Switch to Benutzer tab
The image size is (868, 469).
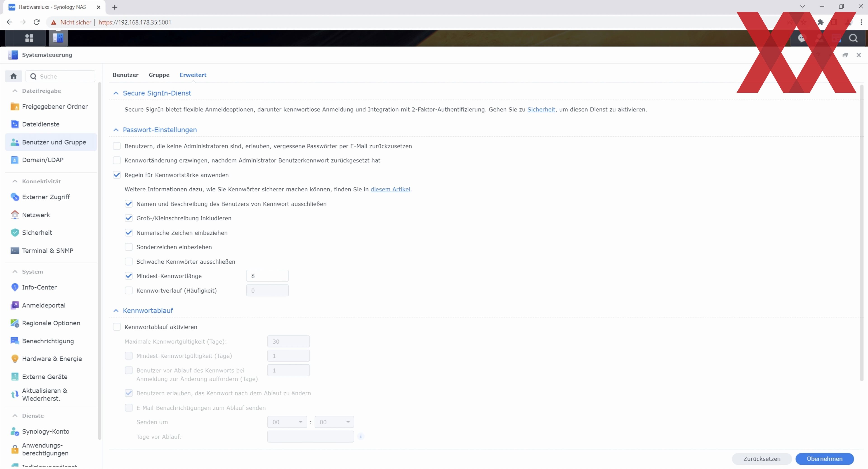pos(125,75)
